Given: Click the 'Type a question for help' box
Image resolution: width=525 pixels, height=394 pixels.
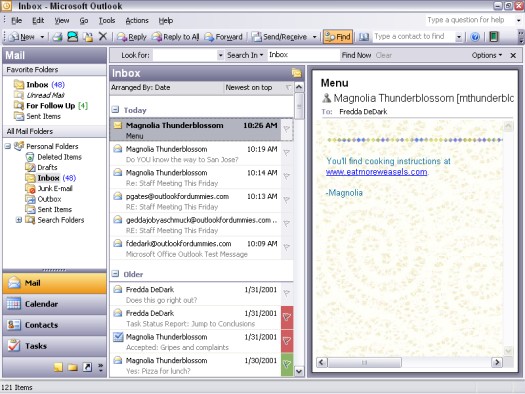Looking at the screenshot, I should pyautogui.click(x=469, y=20).
